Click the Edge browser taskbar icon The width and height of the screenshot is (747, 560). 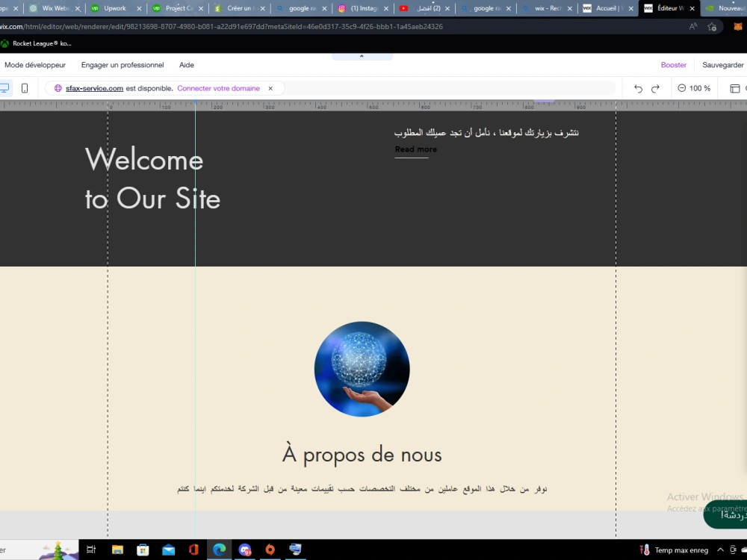219,550
